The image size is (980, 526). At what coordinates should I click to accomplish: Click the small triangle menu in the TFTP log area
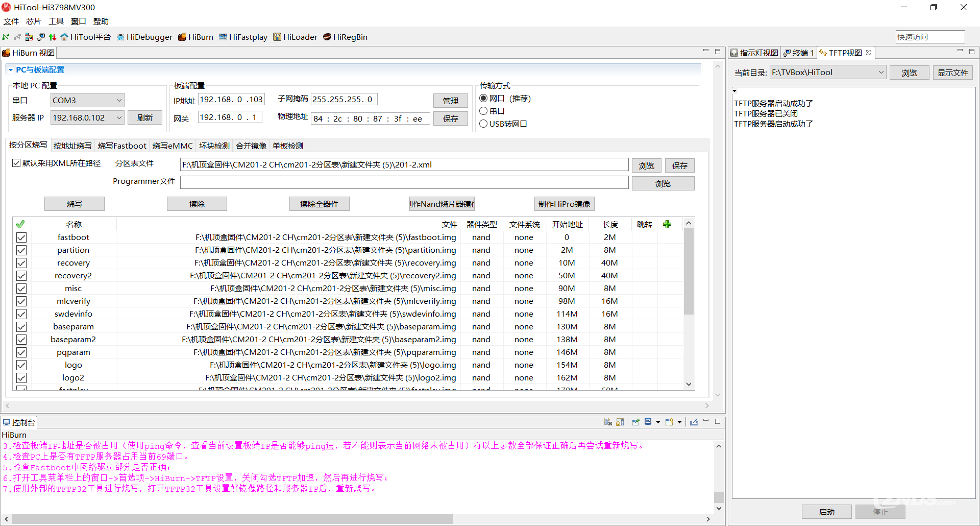point(734,91)
